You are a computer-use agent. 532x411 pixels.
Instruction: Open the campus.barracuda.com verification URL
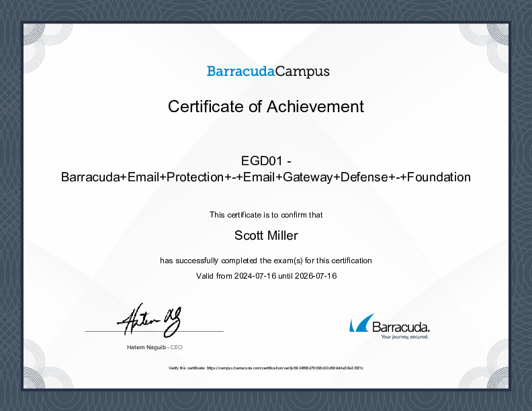click(x=285, y=368)
